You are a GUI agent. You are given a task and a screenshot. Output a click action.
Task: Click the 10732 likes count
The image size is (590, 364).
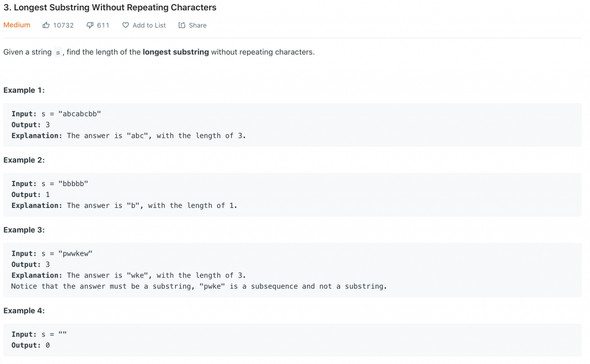[x=63, y=25]
